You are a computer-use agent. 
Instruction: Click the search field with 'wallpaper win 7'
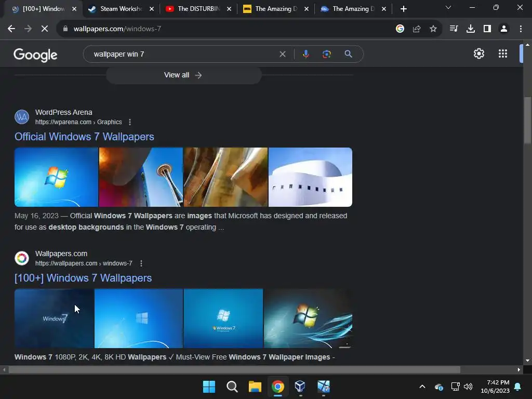183,54
